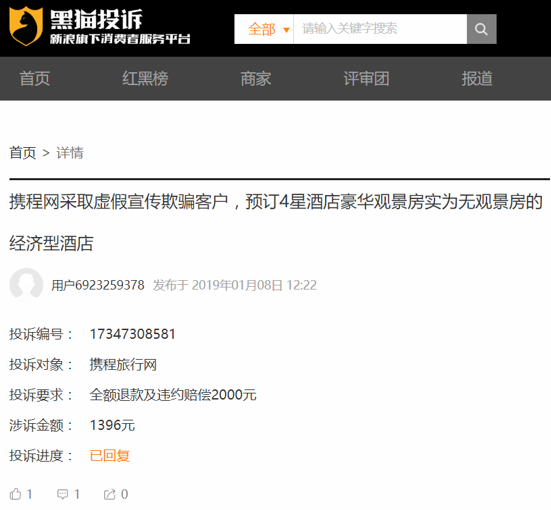
Task: Click the 详情 breadcrumb text
Action: pyautogui.click(x=70, y=153)
